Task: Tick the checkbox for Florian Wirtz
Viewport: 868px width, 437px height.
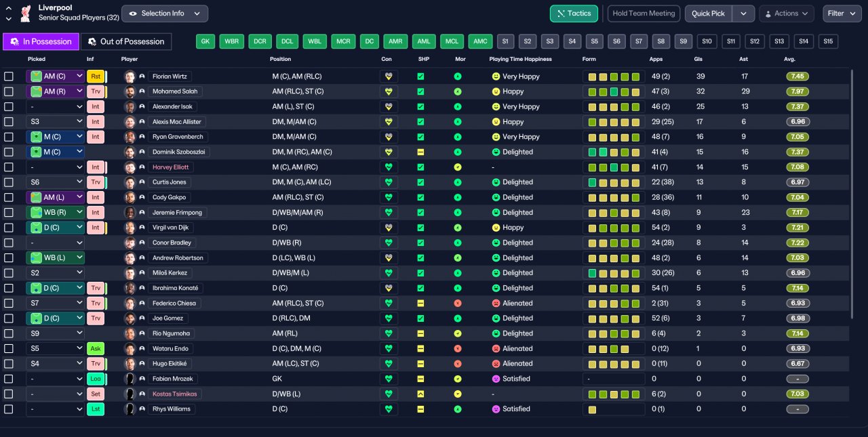Action: pyautogui.click(x=9, y=77)
